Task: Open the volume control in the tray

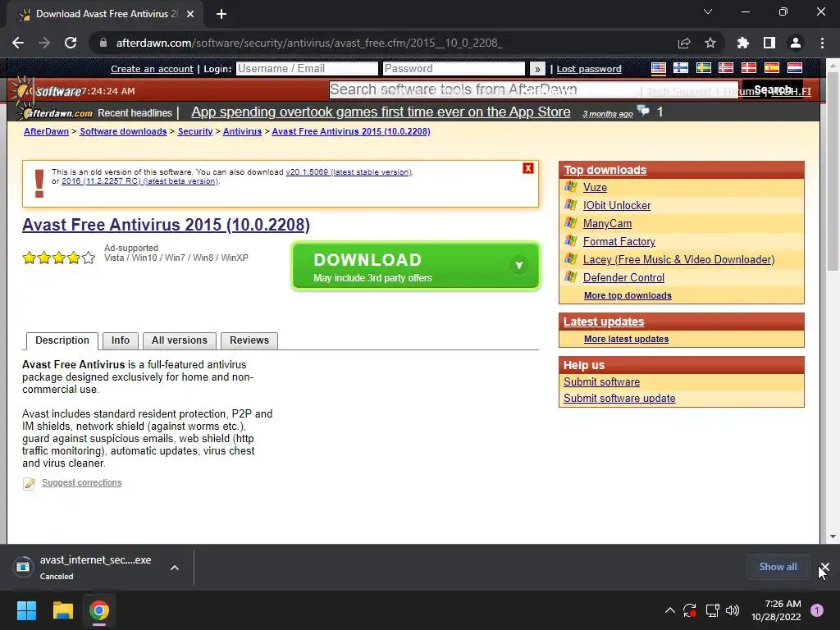Action: [733, 610]
